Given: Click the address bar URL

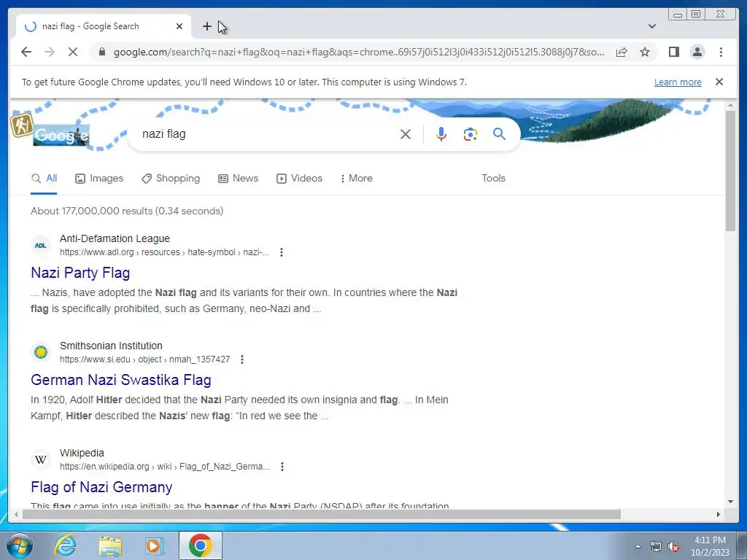Looking at the screenshot, I should pos(359,52).
